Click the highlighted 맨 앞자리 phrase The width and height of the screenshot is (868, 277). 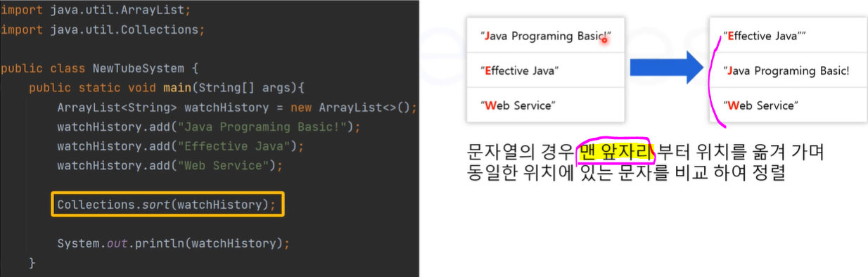(x=615, y=151)
